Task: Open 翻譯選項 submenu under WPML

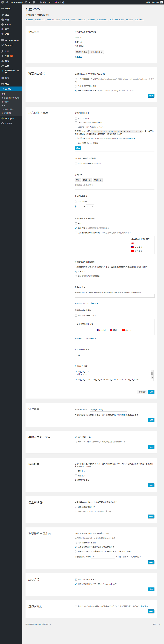Action: tap(5, 102)
